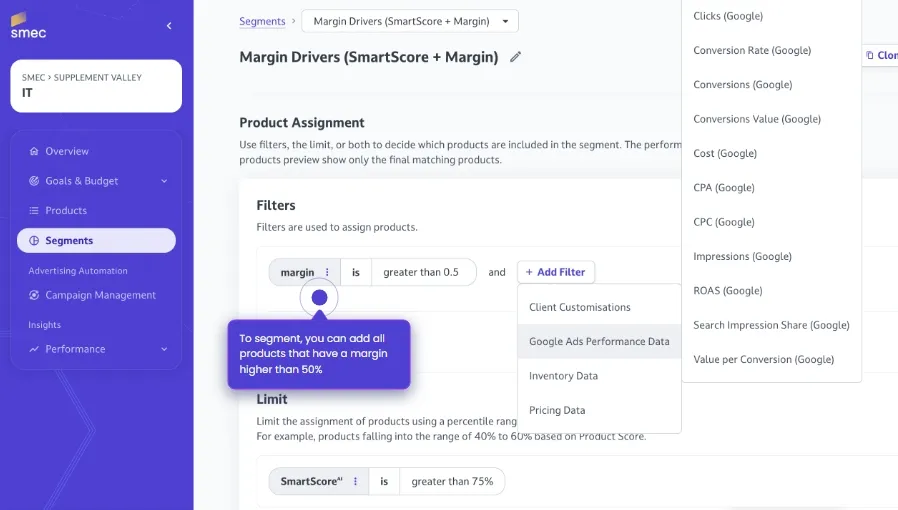This screenshot has height=510, width=898.
Task: Select CPC (Google) metric
Action: pyautogui.click(x=771, y=222)
